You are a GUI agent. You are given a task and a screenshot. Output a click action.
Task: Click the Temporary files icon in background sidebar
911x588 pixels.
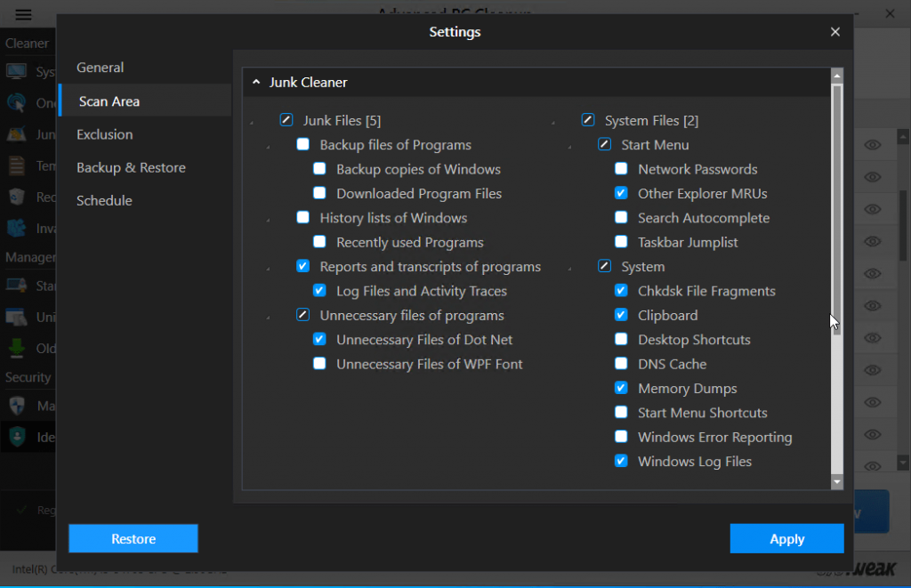click(16, 166)
